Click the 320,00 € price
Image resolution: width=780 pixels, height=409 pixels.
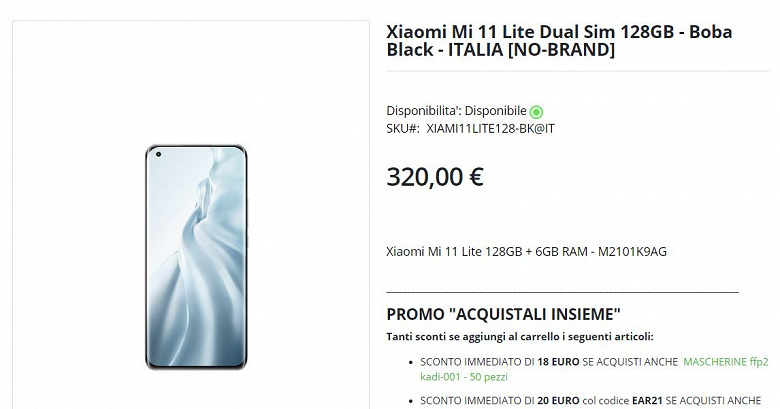click(435, 177)
